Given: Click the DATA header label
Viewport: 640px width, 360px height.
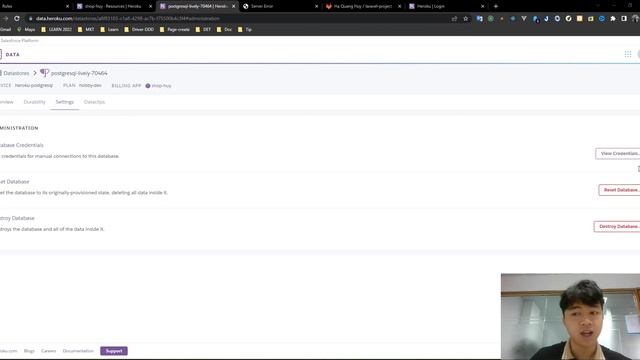Looking at the screenshot, I should pyautogui.click(x=13, y=54).
